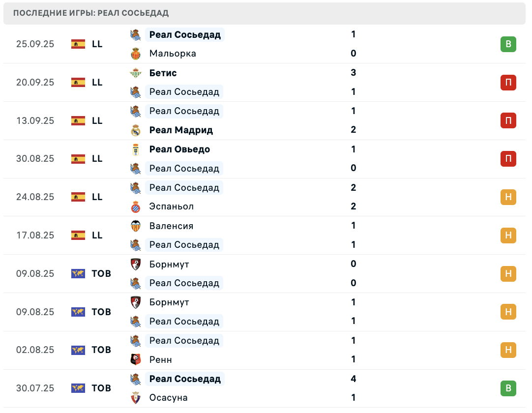Click the LL league label on 13.09.25

[97, 121]
